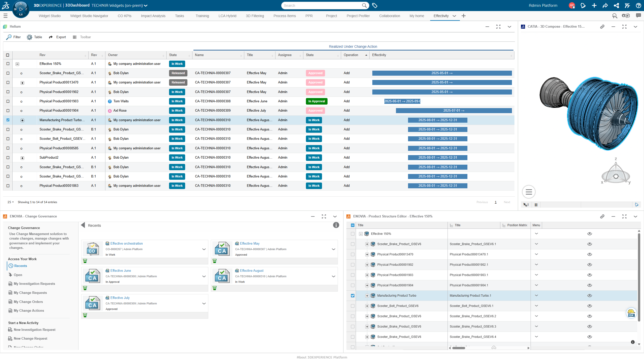Open the 3DEXPERIENCE compass menu
Viewport: 644px width, 362px height.
[x=21, y=9]
